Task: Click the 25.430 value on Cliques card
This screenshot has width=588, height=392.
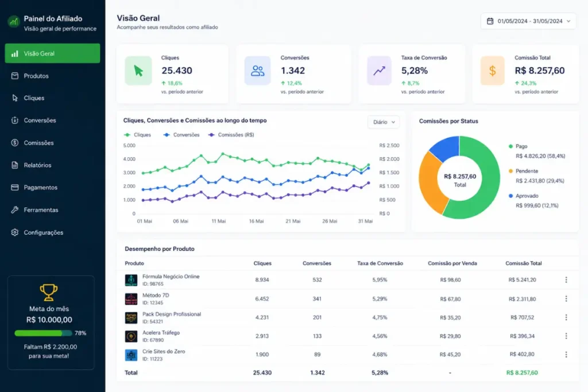Action: [x=177, y=71]
